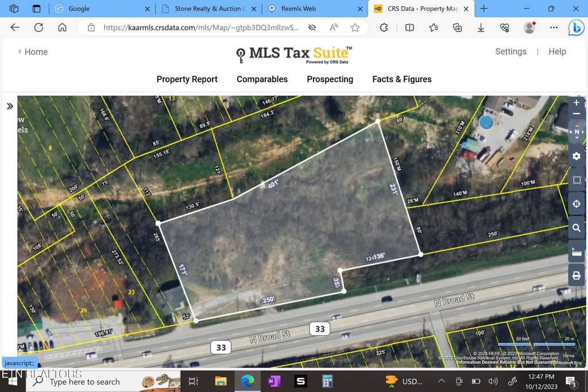Open the browser ellipsis settings menu
Viewport: 588px width, 392px height.
tap(553, 27)
